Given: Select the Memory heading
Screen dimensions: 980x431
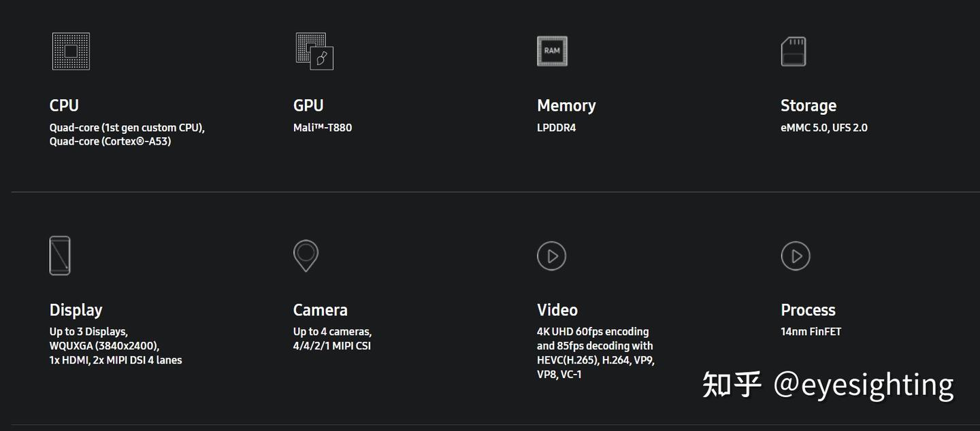Looking at the screenshot, I should coord(566,105).
